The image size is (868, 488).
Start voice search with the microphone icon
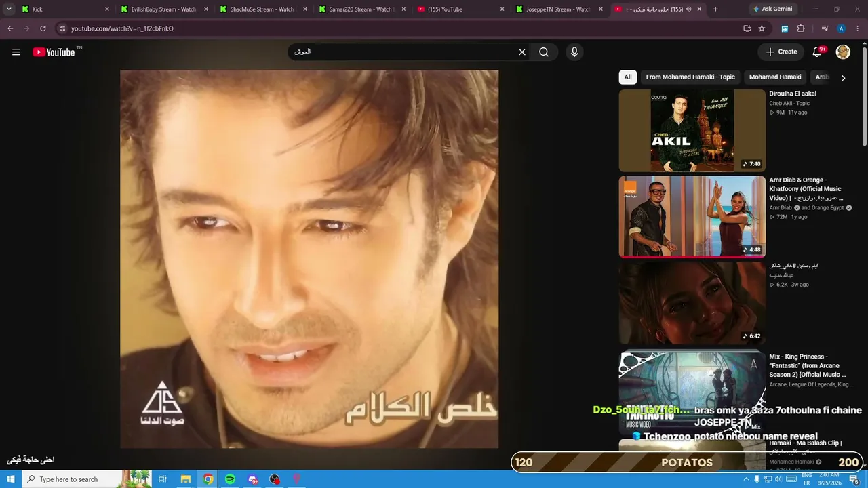click(574, 52)
